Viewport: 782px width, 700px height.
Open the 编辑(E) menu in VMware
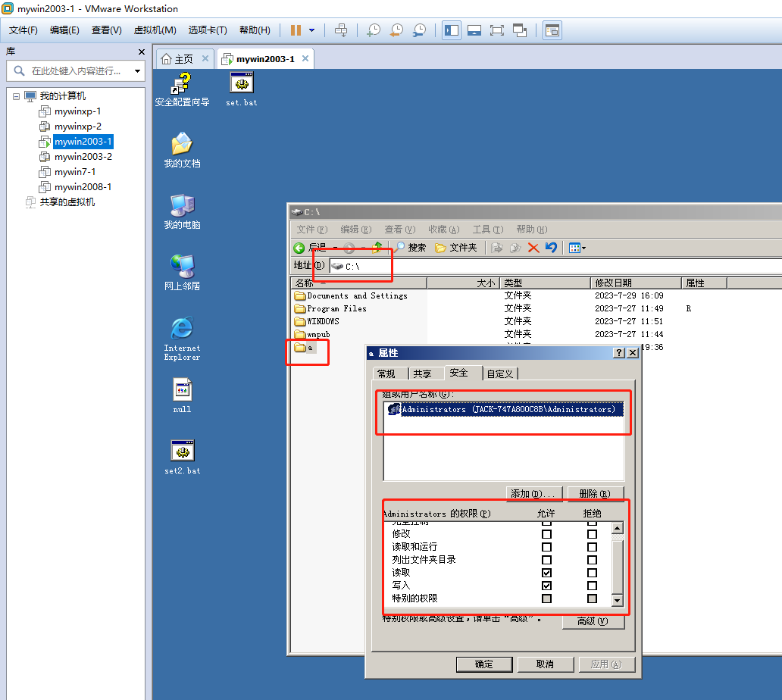[x=64, y=30]
